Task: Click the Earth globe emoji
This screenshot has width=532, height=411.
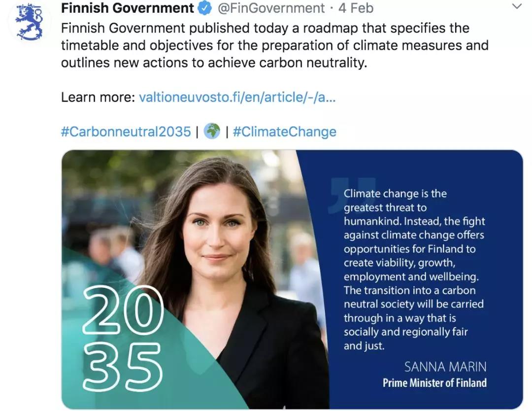Action: (212, 132)
